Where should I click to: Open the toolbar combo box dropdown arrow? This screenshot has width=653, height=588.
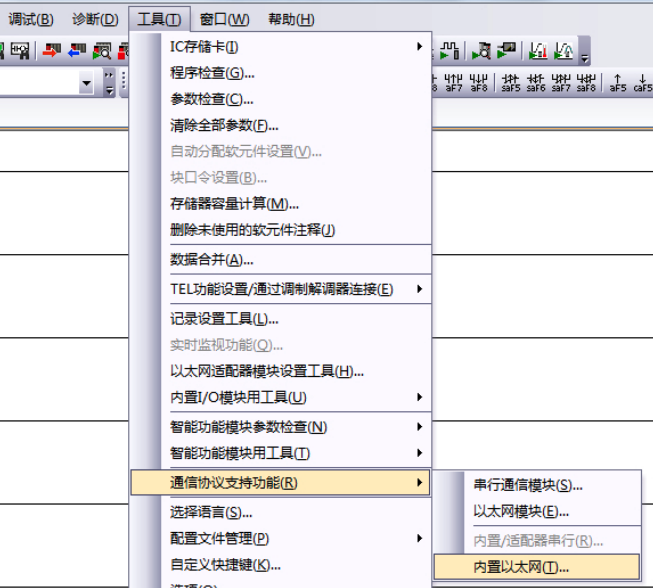pyautogui.click(x=85, y=82)
